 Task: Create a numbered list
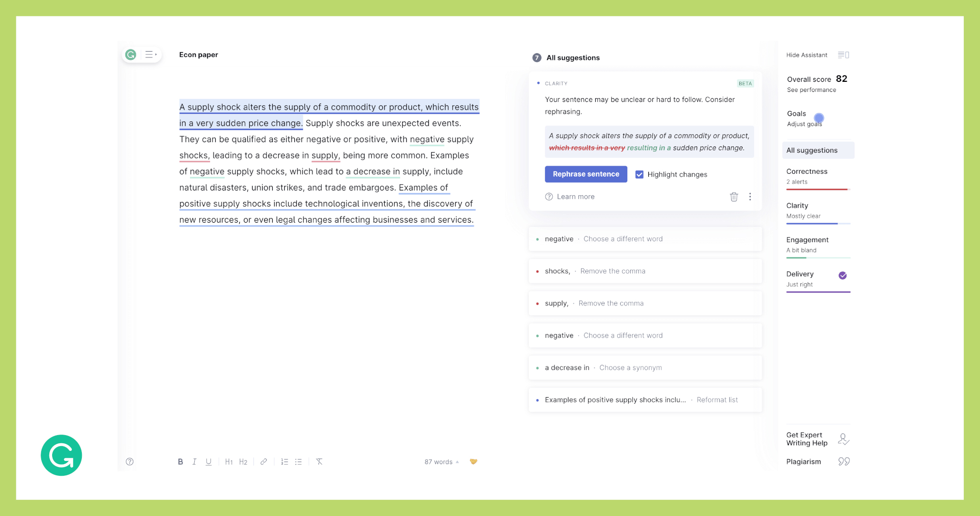coord(285,462)
